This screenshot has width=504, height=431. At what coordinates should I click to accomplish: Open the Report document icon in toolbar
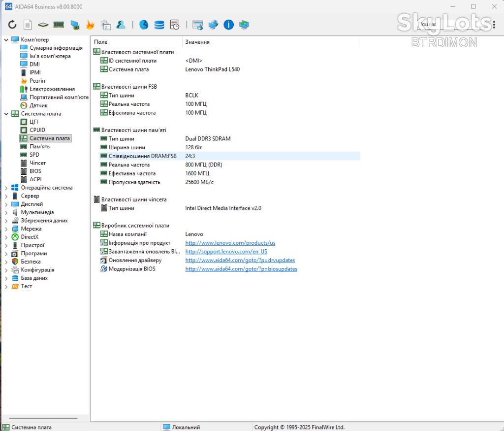click(28, 25)
